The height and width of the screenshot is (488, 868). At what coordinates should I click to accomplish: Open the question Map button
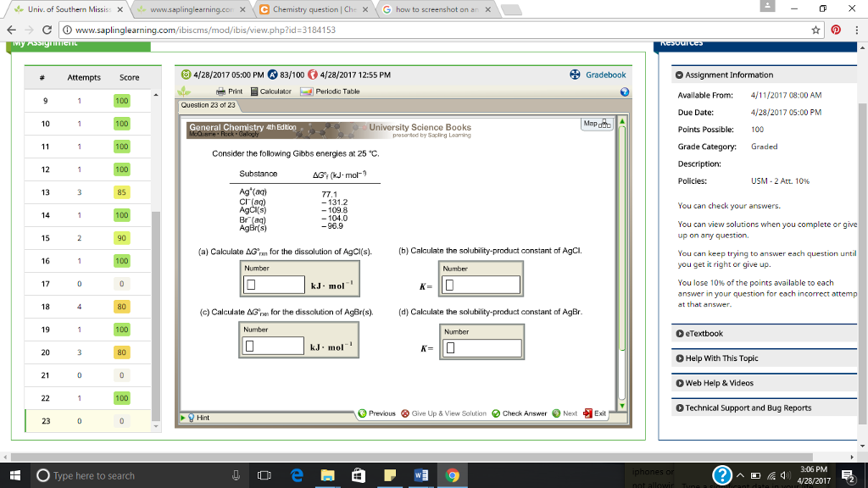pos(596,124)
